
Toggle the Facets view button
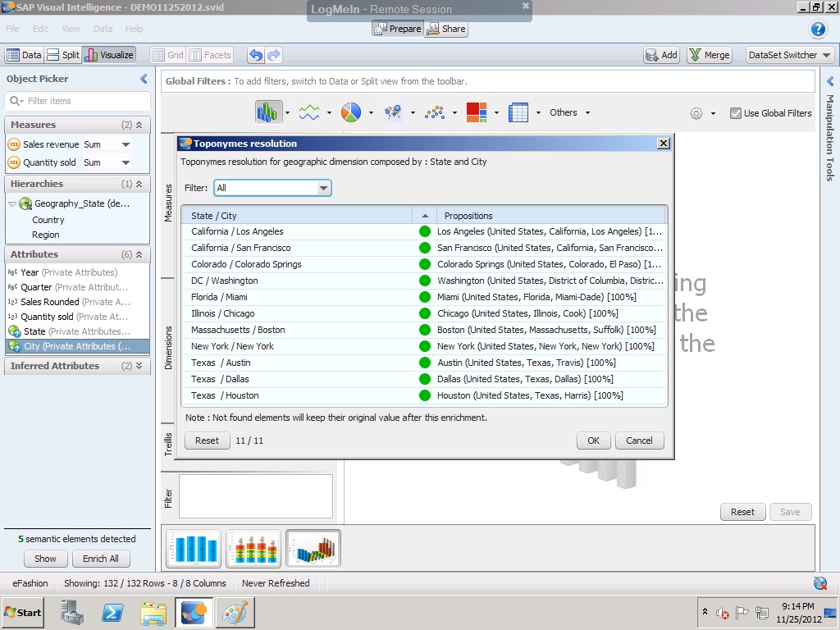point(211,55)
